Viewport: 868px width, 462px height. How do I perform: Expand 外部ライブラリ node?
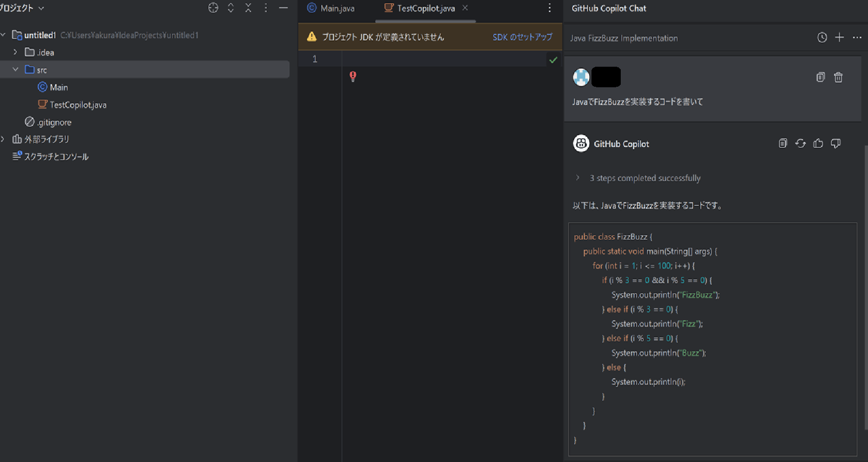pos(3,139)
